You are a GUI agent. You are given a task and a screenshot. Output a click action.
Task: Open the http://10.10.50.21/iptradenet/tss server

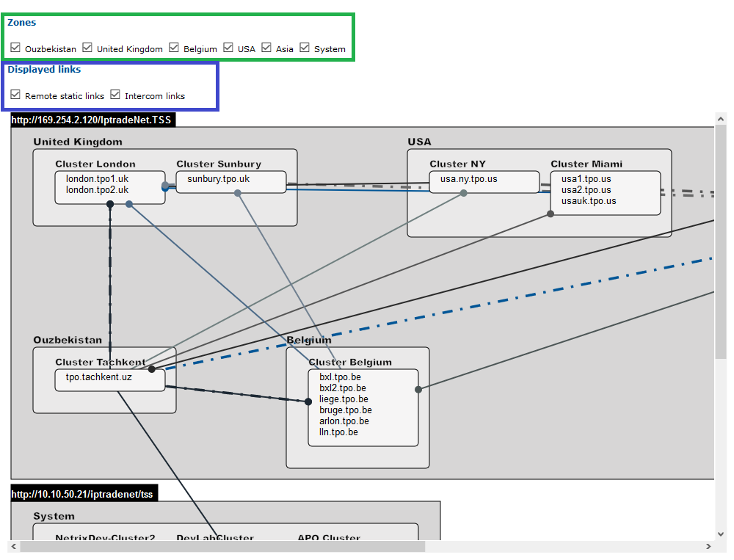click(82, 494)
